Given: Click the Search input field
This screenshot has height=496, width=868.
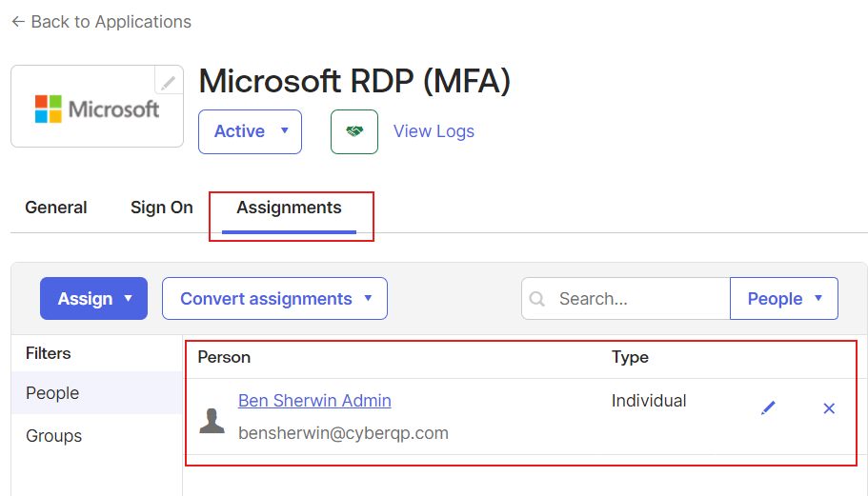Looking at the screenshot, I should pos(626,299).
